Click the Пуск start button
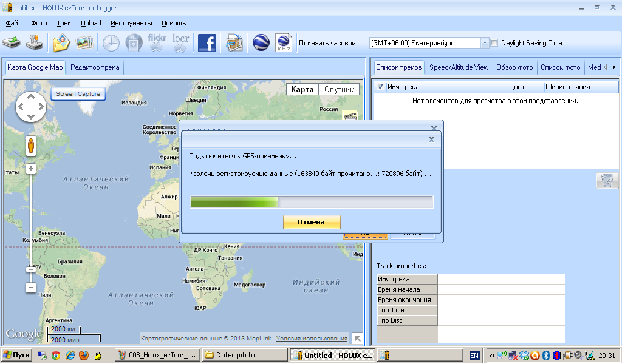The image size is (622, 364). pos(16,355)
